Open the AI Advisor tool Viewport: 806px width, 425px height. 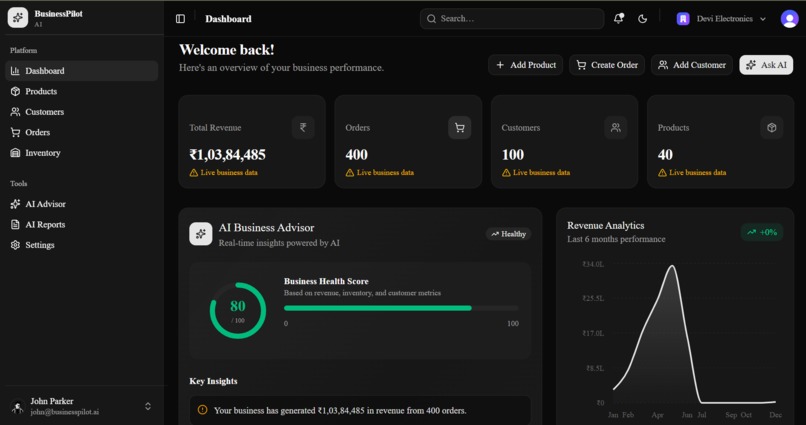point(82,204)
